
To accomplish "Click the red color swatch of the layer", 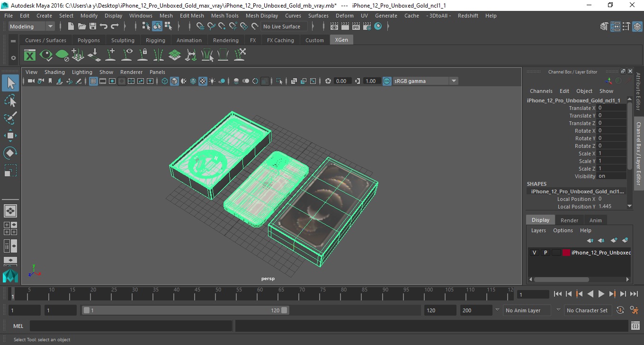I will pyautogui.click(x=566, y=253).
